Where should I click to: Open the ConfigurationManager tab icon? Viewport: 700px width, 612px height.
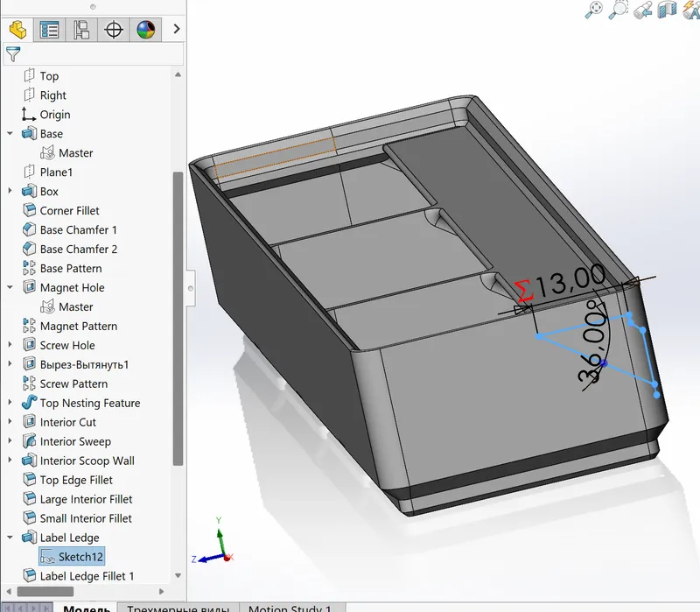coord(81,29)
